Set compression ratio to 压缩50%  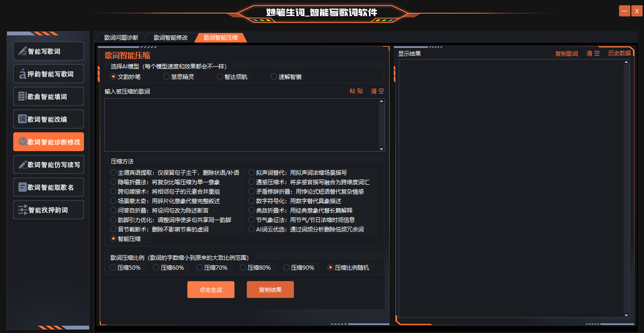point(125,268)
